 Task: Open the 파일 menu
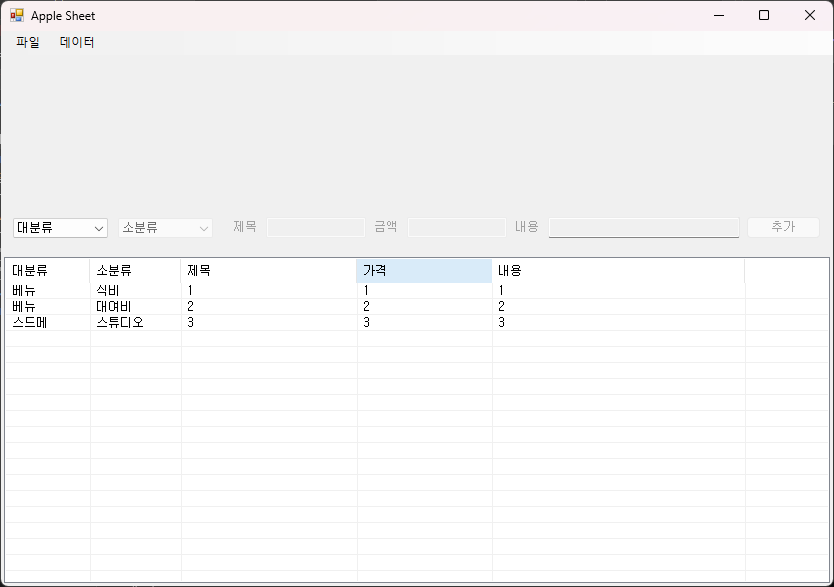(28, 42)
